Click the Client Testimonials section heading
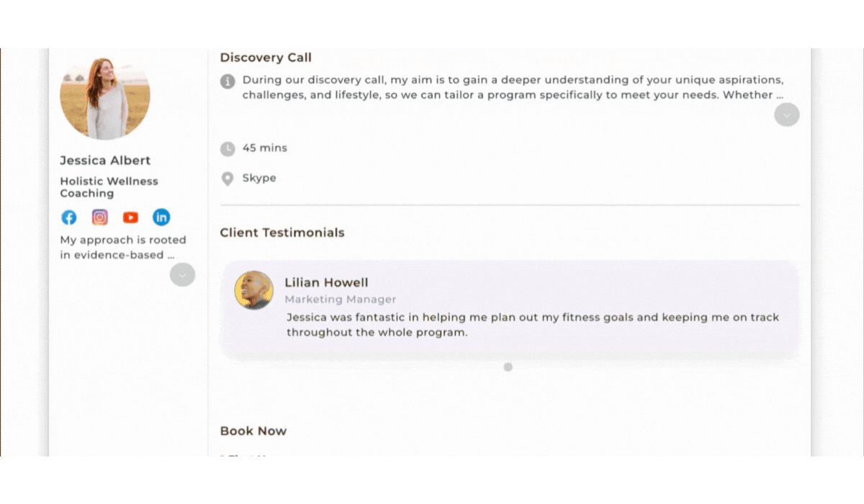The image size is (864, 504). pyautogui.click(x=282, y=233)
